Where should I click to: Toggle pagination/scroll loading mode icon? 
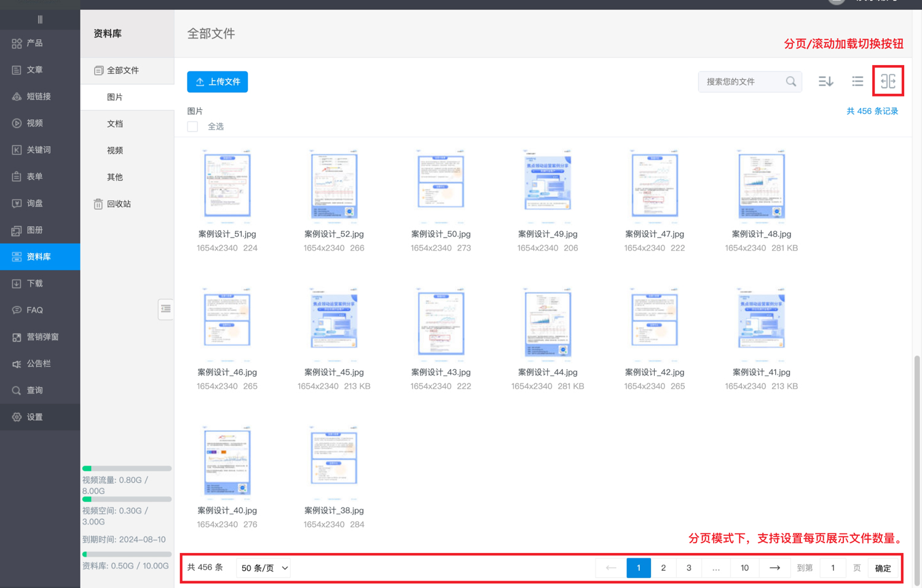coord(888,81)
